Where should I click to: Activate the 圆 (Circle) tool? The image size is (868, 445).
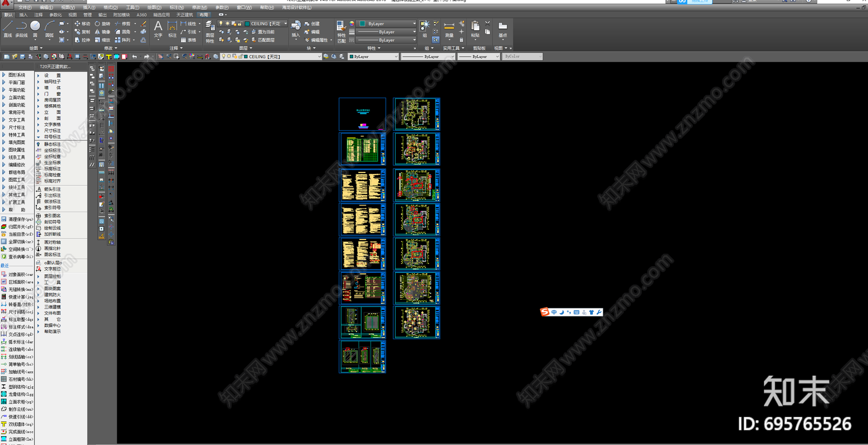pyautogui.click(x=35, y=28)
